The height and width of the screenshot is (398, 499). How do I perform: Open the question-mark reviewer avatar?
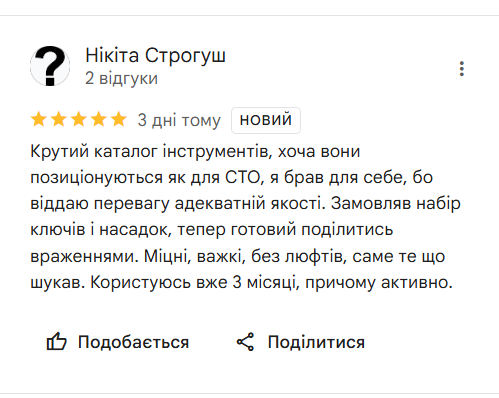(x=50, y=66)
